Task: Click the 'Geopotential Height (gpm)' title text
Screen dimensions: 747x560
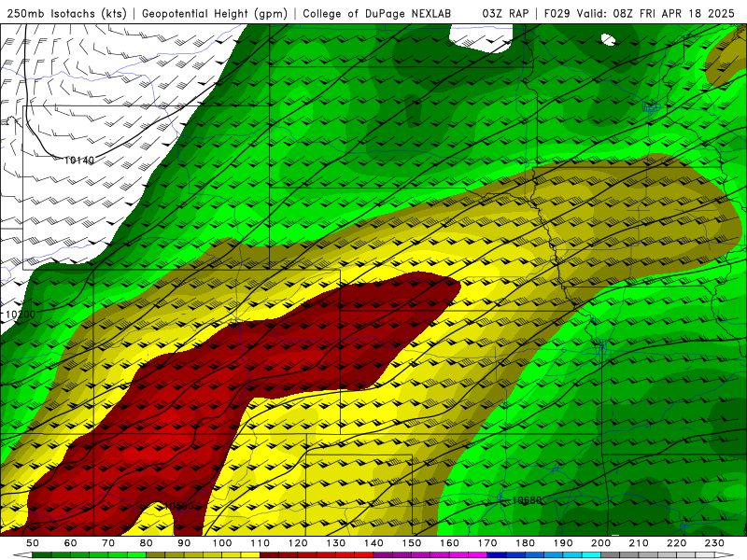Action: (215, 14)
